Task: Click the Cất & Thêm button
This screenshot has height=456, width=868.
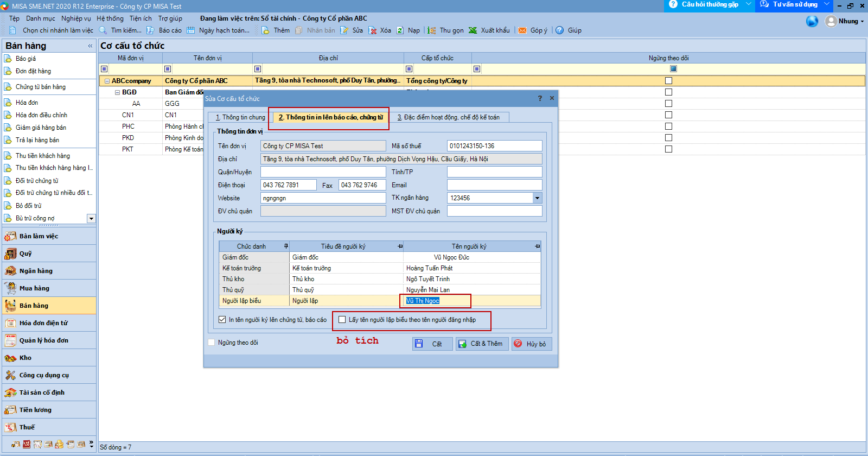Action: [482, 344]
